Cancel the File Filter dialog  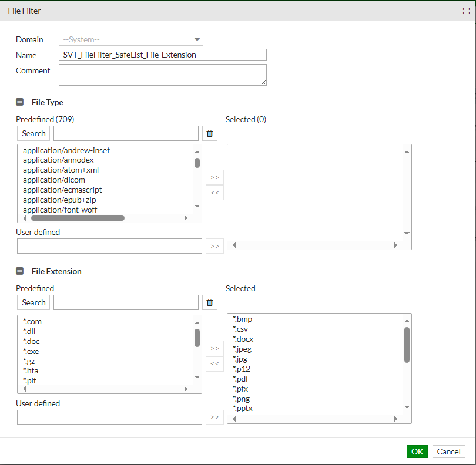tap(448, 451)
